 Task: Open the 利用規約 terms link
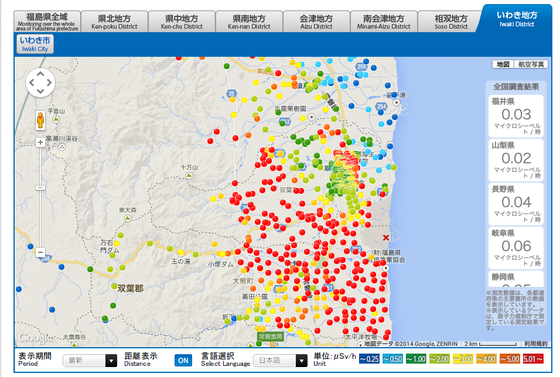[536, 343]
